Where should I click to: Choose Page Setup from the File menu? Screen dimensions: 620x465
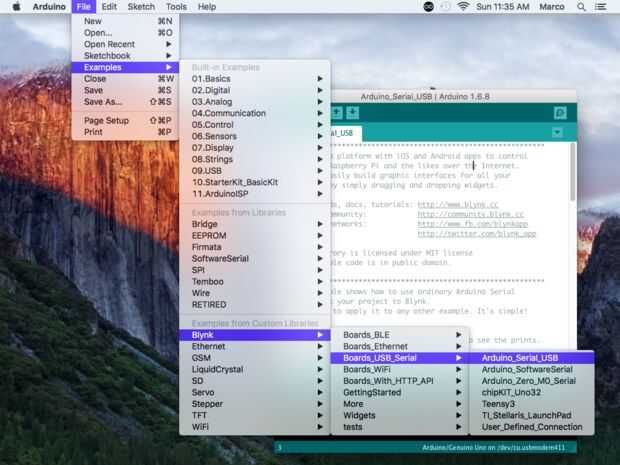coord(125,121)
